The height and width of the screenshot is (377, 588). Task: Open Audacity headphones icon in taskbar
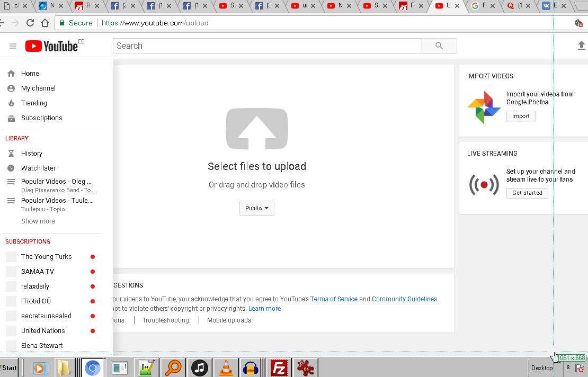coord(251,368)
